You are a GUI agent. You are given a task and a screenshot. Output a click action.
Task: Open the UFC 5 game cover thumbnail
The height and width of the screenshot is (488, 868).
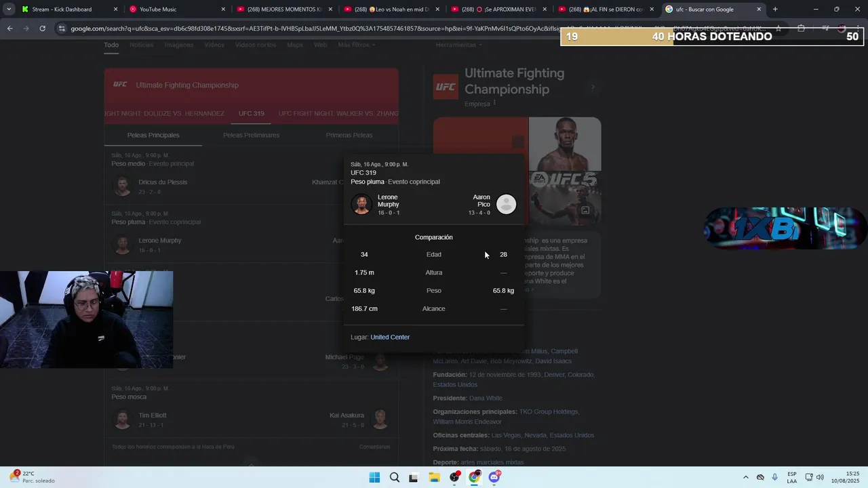[564, 198]
